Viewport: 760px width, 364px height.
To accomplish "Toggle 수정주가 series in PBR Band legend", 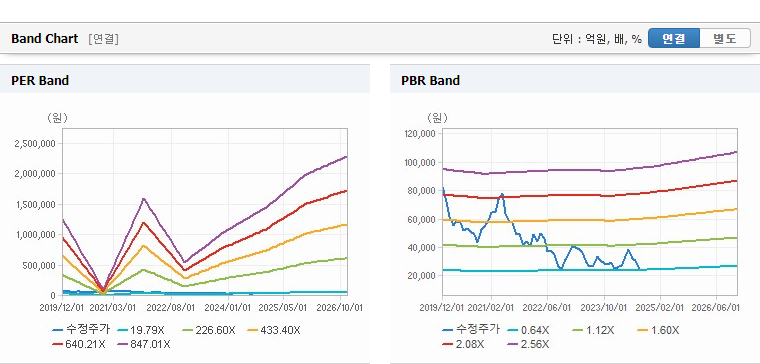I will coord(471,330).
